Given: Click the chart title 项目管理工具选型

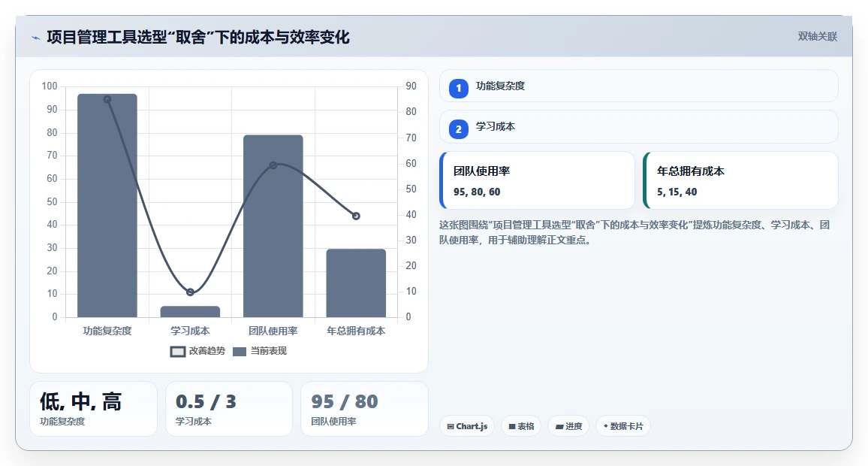Looking at the screenshot, I should click(198, 37).
